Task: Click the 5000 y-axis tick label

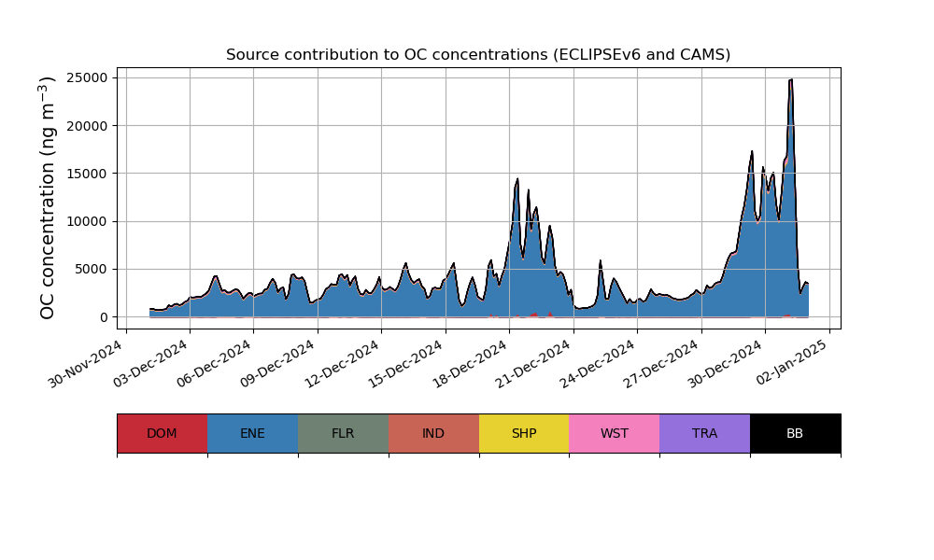Action: coord(90,270)
